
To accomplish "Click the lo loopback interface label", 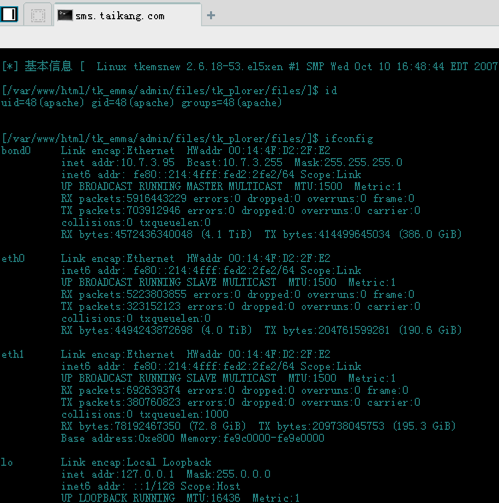I will 7,462.
